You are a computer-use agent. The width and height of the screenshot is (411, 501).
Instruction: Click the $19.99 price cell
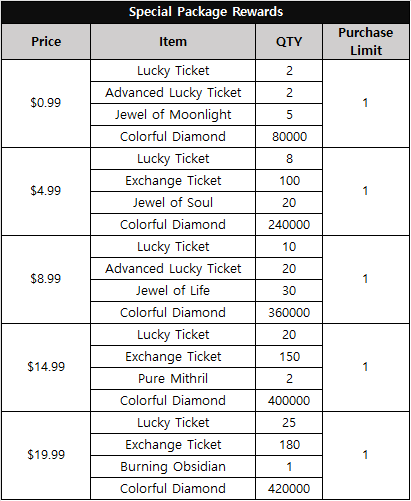pos(46,455)
